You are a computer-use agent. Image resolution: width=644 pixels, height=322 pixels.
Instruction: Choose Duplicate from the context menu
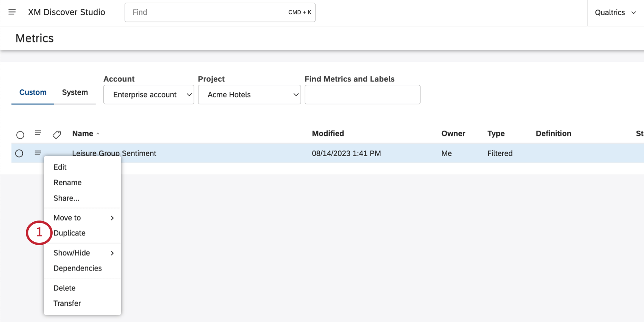[70, 233]
